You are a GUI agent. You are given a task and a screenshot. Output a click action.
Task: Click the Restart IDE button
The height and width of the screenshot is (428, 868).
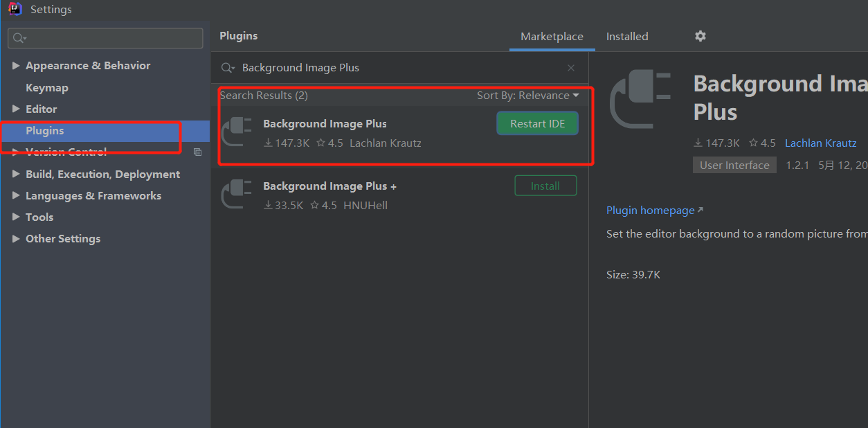coord(537,123)
